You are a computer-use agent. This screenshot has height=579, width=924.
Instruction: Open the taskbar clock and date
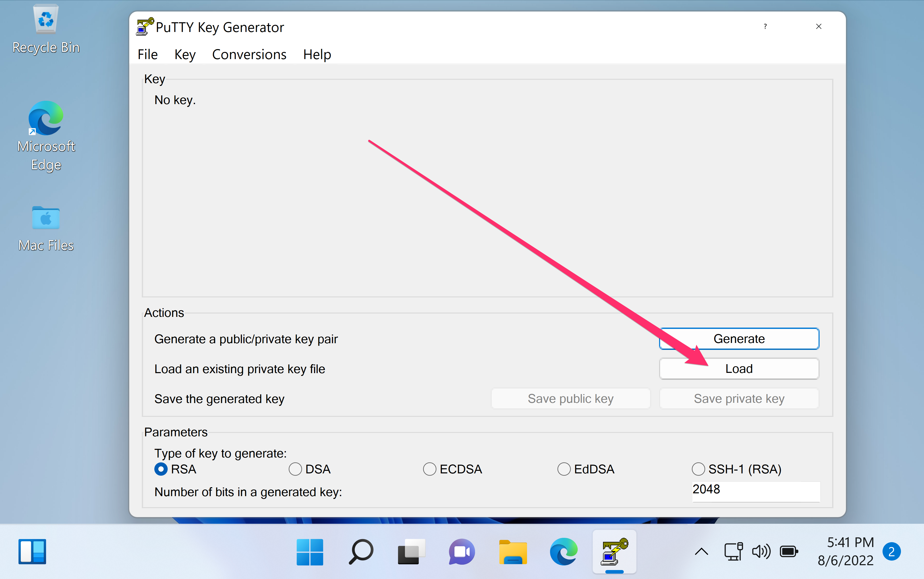click(846, 551)
